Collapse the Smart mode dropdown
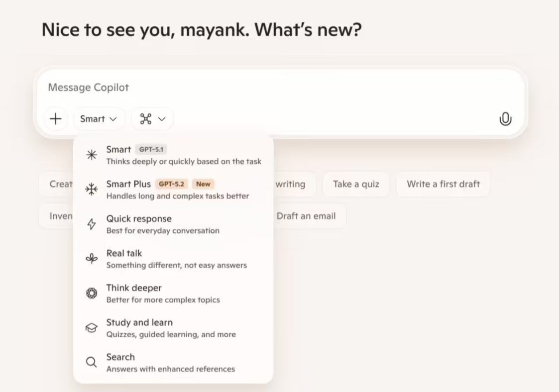 point(99,119)
